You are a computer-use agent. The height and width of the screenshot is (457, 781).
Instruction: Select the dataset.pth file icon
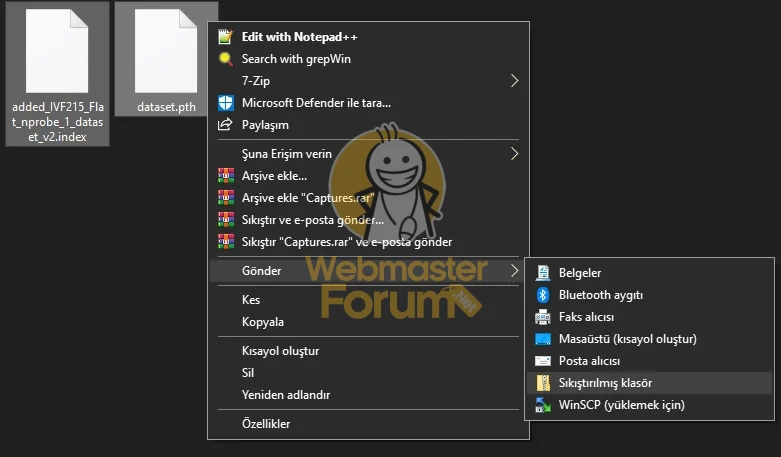[166, 51]
